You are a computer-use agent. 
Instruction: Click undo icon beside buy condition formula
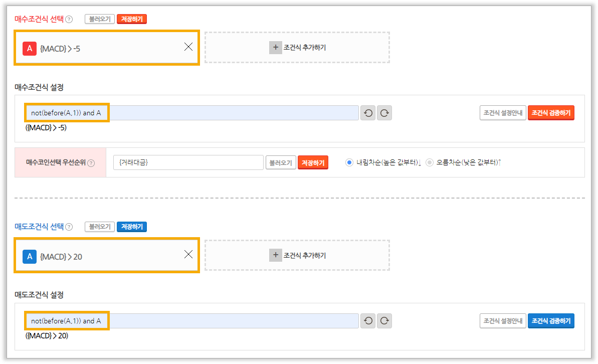click(x=368, y=113)
